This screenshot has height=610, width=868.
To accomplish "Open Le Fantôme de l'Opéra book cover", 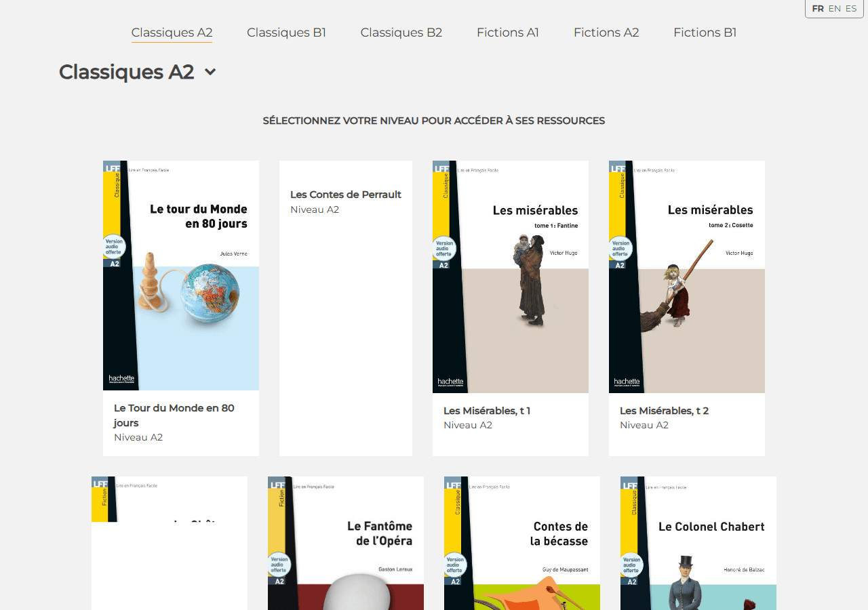I will click(x=346, y=543).
